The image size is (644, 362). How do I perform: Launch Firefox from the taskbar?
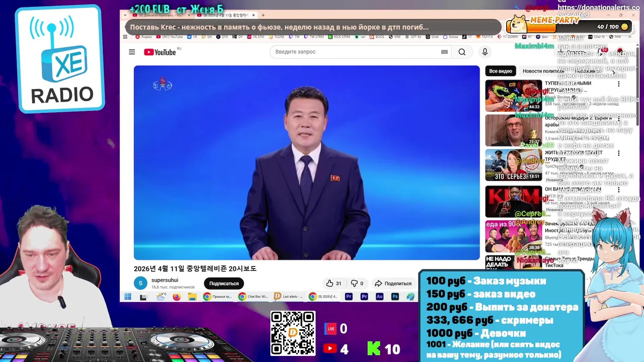(x=177, y=297)
